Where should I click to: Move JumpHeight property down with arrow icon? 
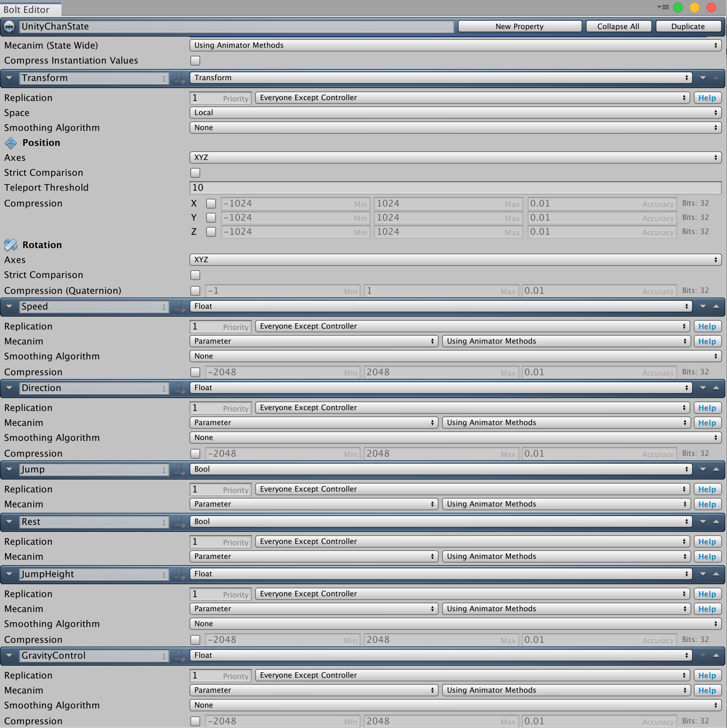coord(703,574)
